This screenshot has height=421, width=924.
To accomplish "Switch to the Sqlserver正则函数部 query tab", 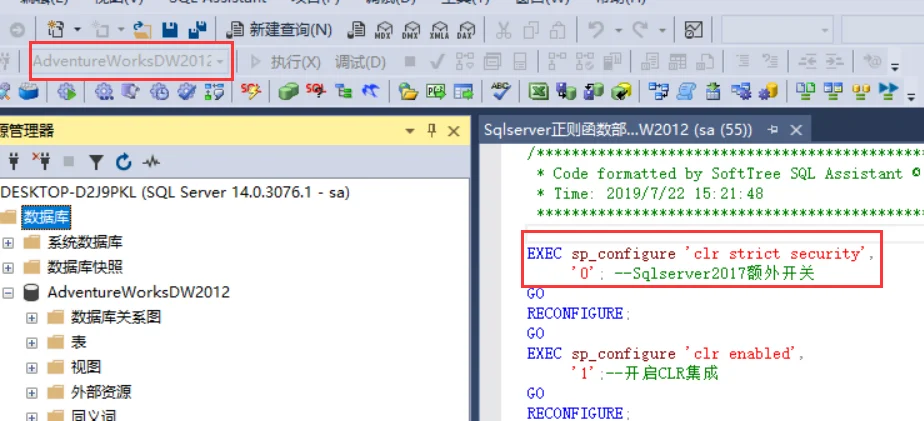I will [618, 130].
